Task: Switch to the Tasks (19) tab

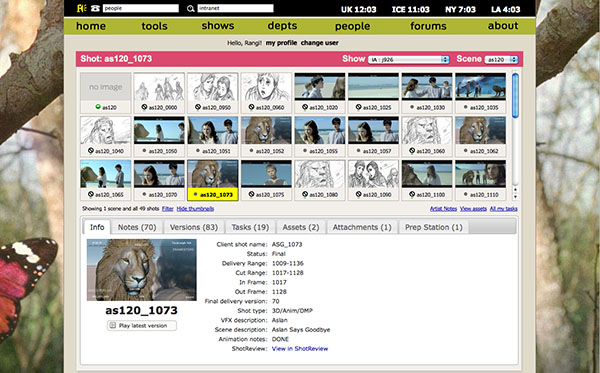Action: point(250,227)
